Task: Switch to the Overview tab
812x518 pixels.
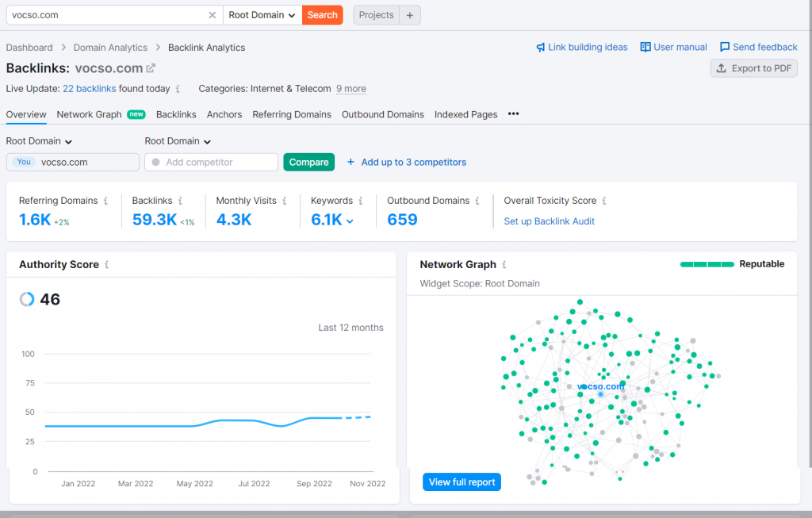Action: click(26, 114)
